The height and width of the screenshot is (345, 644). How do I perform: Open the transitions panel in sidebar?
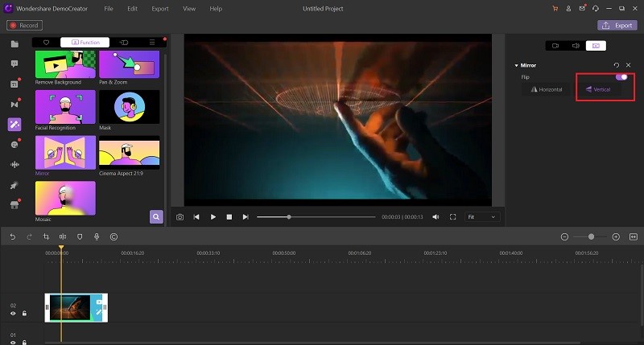14,105
